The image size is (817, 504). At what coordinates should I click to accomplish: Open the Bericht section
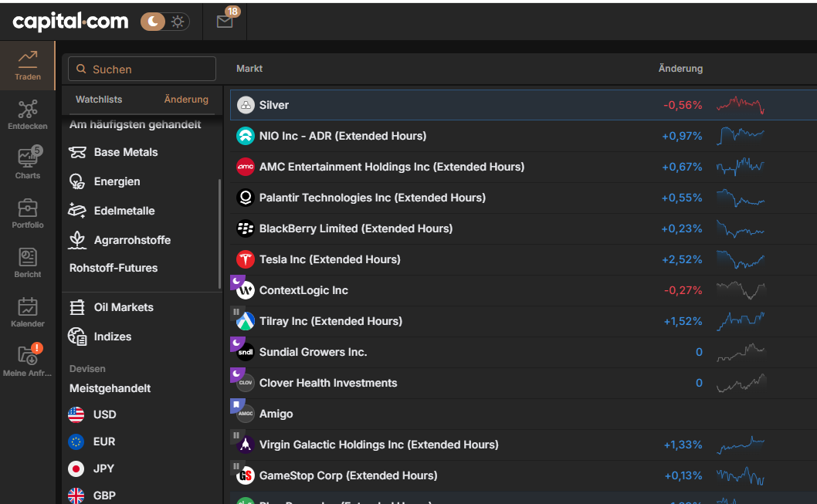click(x=28, y=263)
